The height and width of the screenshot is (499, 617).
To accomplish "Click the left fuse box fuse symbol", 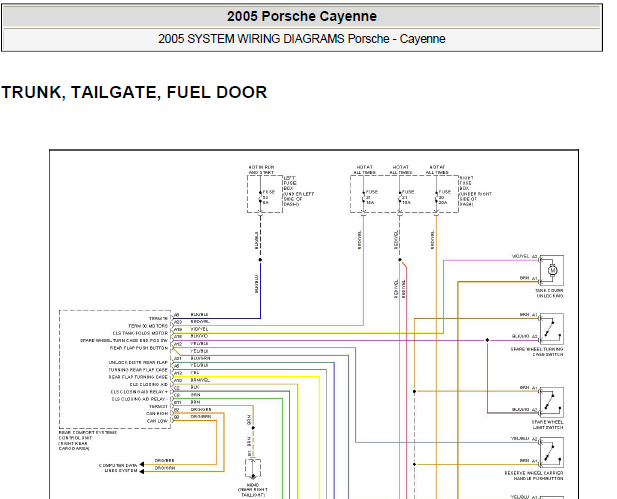I will (x=260, y=198).
